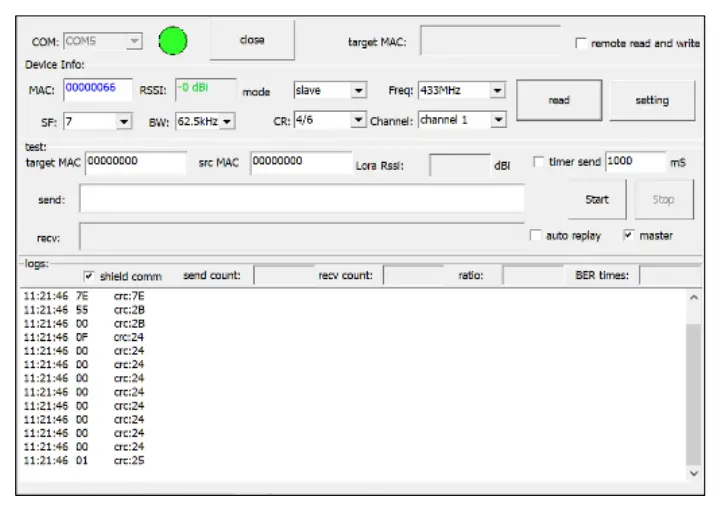
Task: Click the test target MAC field
Action: pyautogui.click(x=136, y=163)
